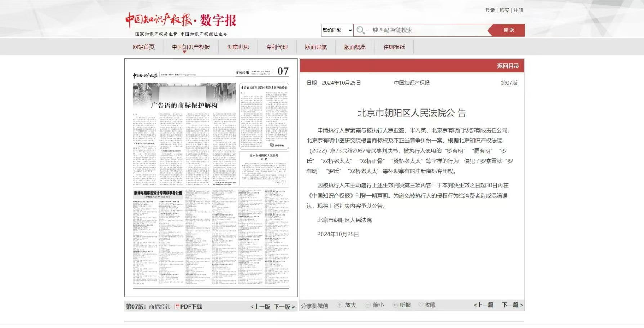This screenshot has width=644, height=328.
Task: Click the 收藏 heart icon
Action: [x=420, y=305]
